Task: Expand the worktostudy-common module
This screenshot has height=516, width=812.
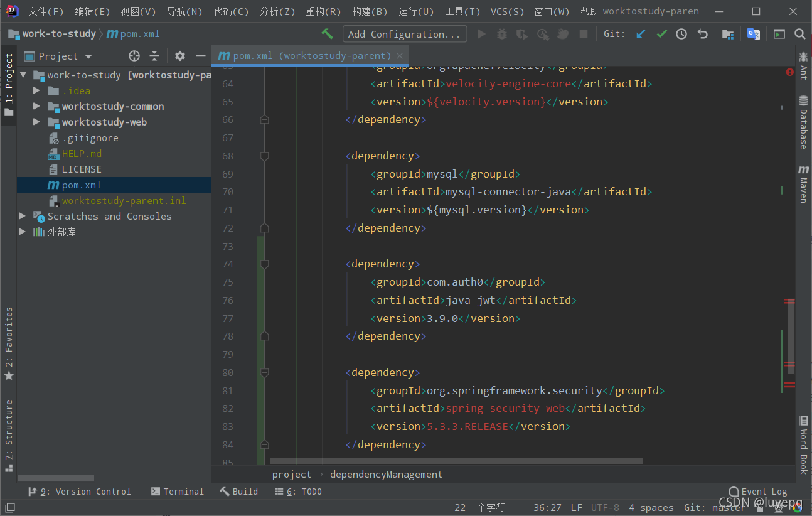Action: (37, 106)
